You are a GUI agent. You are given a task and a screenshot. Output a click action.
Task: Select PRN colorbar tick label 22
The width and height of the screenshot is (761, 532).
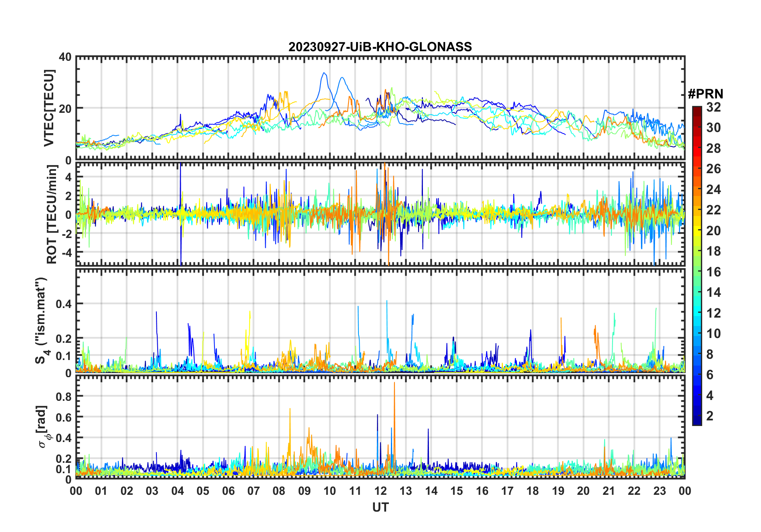pos(713,210)
